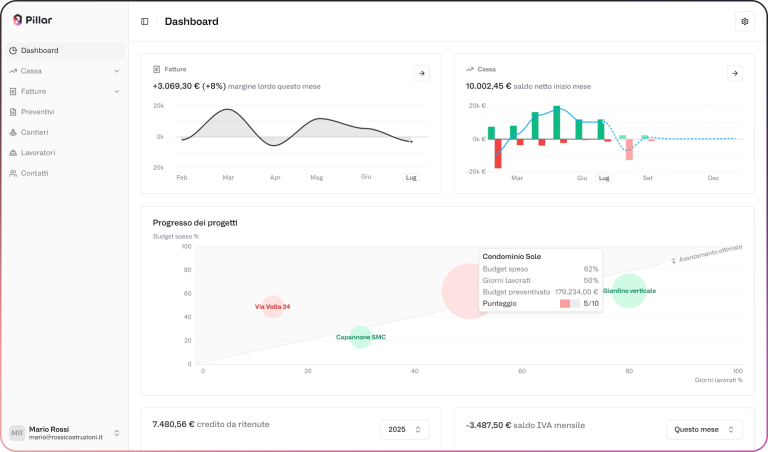The height and width of the screenshot is (452, 768).
Task: Select the Capannone SMC bubble
Action: [x=360, y=337]
